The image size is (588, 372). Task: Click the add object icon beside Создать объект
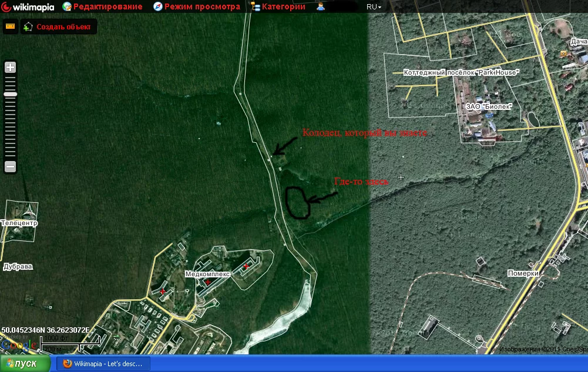tap(28, 26)
